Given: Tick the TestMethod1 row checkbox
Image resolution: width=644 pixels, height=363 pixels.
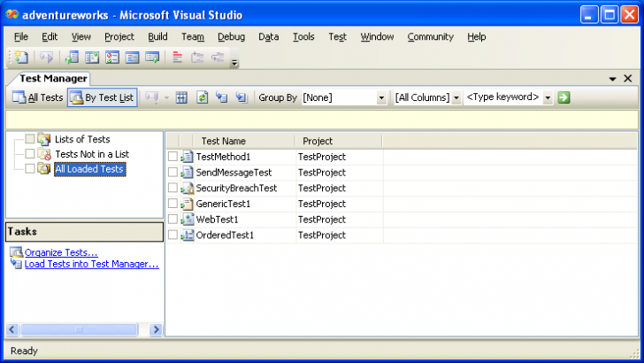Looking at the screenshot, I should point(172,157).
